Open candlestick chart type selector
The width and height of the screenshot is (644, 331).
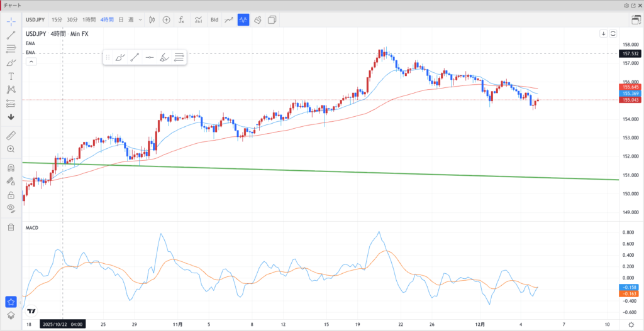151,19
